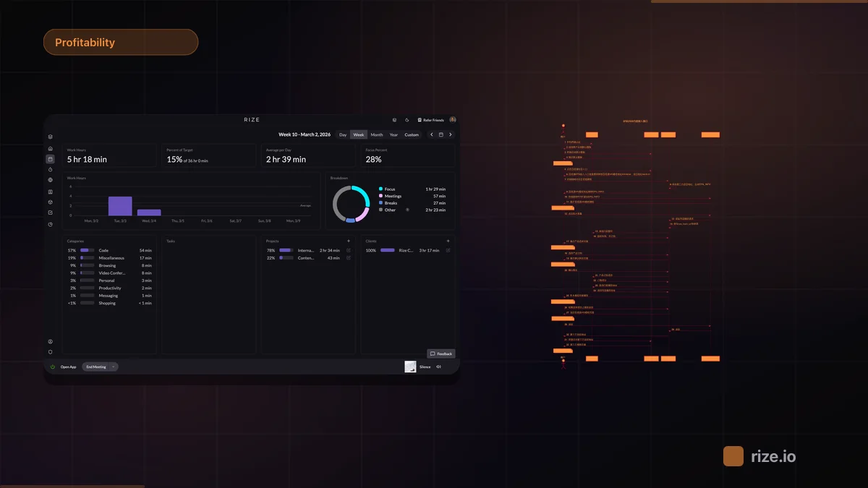Open the Home icon in the sidebar
The image size is (868, 488).
point(50,148)
